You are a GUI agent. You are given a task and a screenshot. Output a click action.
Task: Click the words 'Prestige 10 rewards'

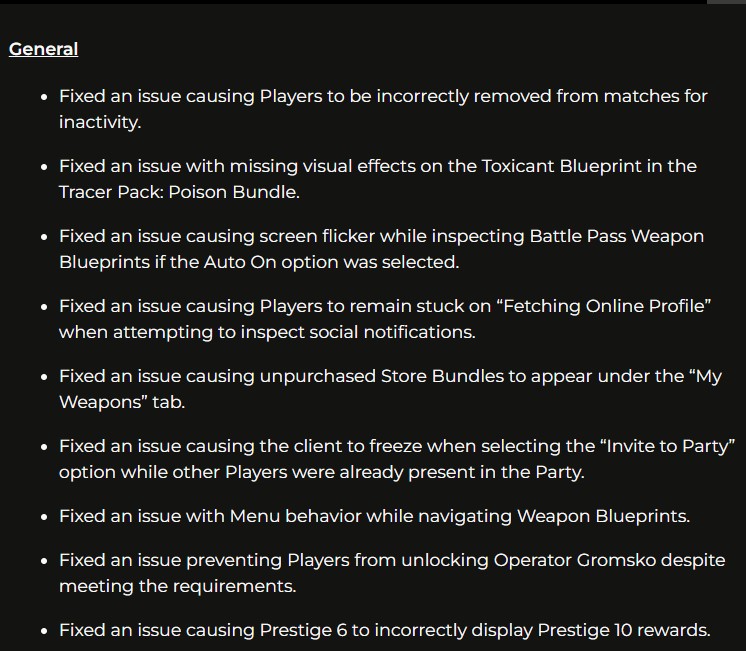point(622,630)
